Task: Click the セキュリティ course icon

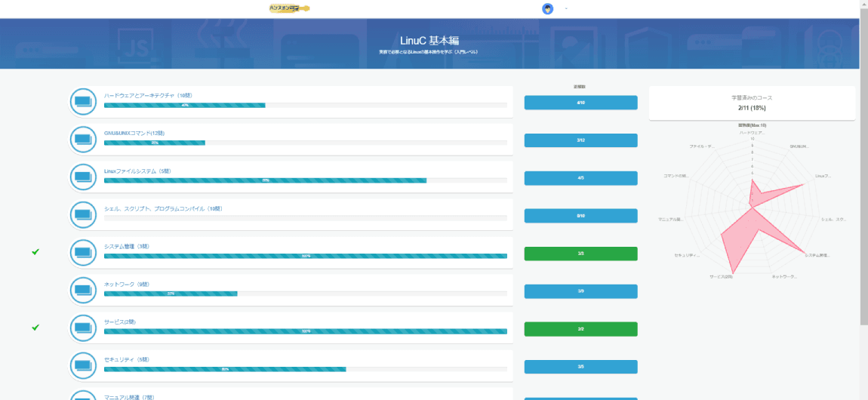Action: [83, 365]
